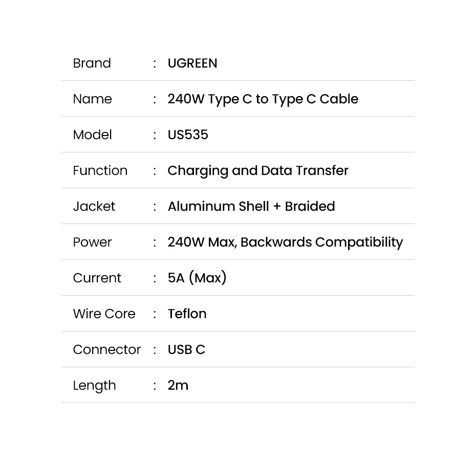Viewport: 476px width, 470px height.
Task: Select the USB C connector value
Action: pos(186,349)
